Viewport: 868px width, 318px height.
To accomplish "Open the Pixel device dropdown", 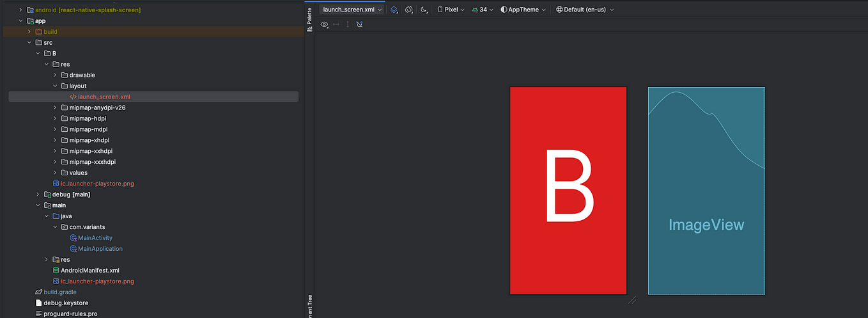I will click(x=451, y=10).
